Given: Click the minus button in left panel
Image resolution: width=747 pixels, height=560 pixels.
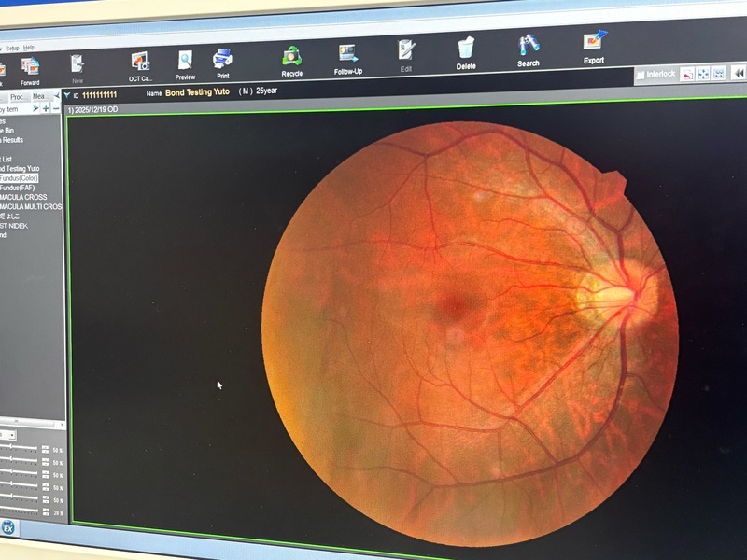Looking at the screenshot, I should (x=56, y=109).
